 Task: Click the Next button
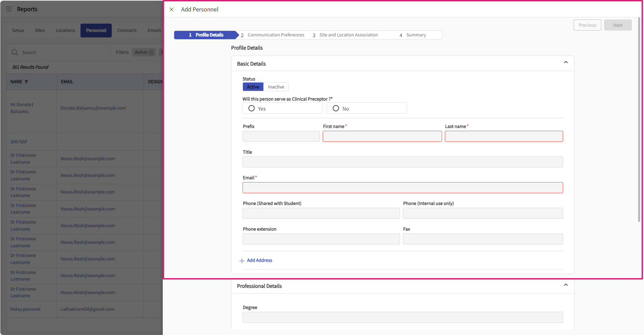[x=618, y=25]
